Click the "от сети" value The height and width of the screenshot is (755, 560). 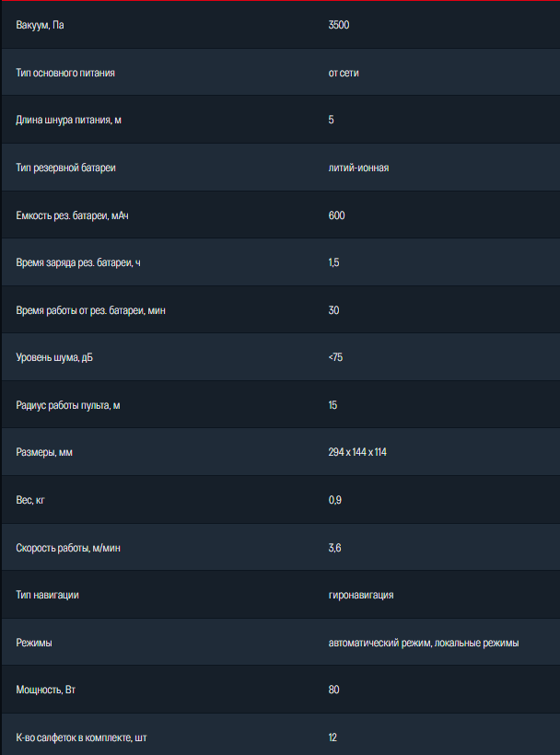click(x=344, y=73)
